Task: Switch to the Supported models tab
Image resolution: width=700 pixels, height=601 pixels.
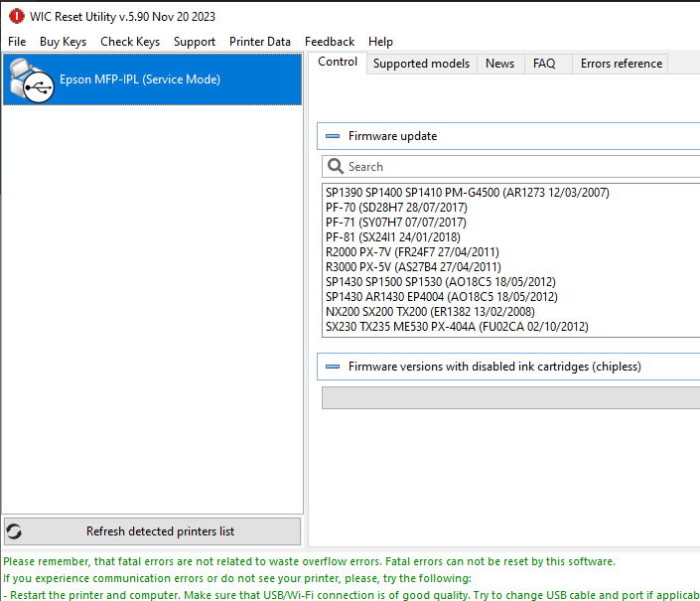Action: click(421, 64)
